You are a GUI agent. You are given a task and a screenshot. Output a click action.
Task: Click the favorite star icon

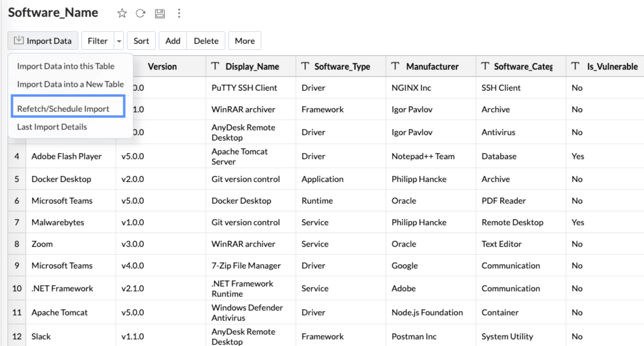(122, 13)
